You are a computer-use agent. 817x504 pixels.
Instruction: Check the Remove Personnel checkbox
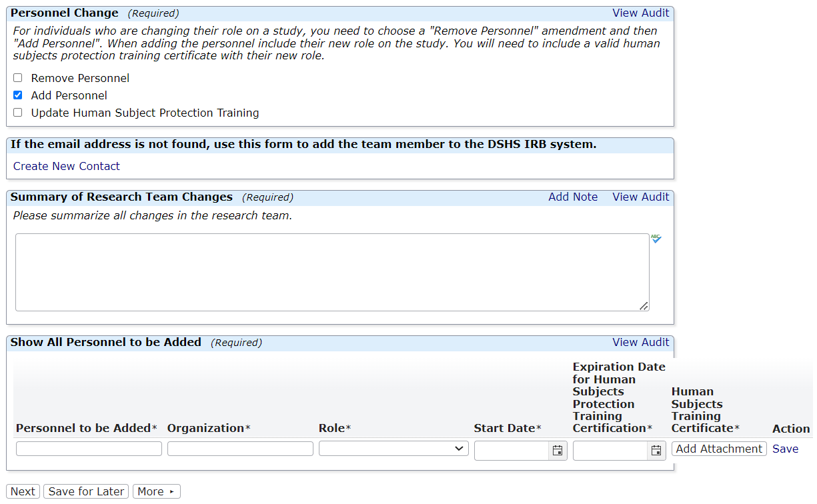[x=17, y=78]
